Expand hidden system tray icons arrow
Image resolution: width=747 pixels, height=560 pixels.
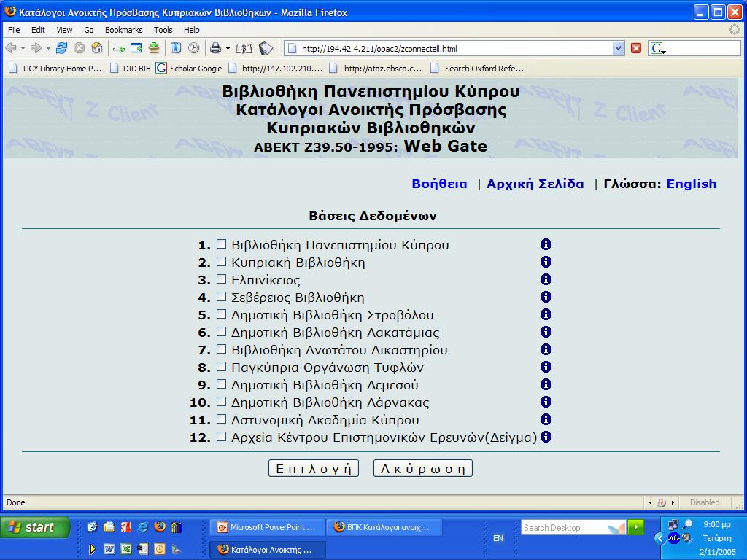tap(659, 539)
